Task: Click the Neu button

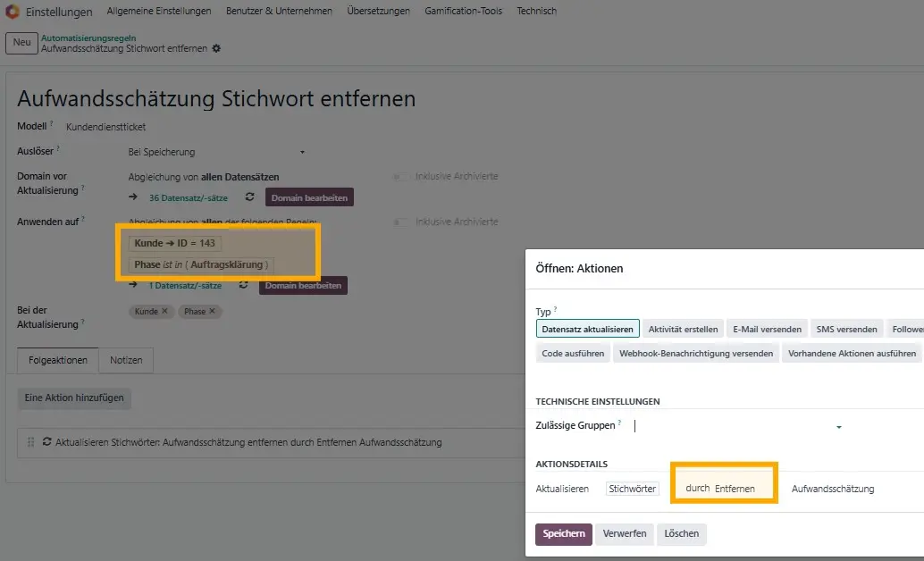Action: coord(21,42)
